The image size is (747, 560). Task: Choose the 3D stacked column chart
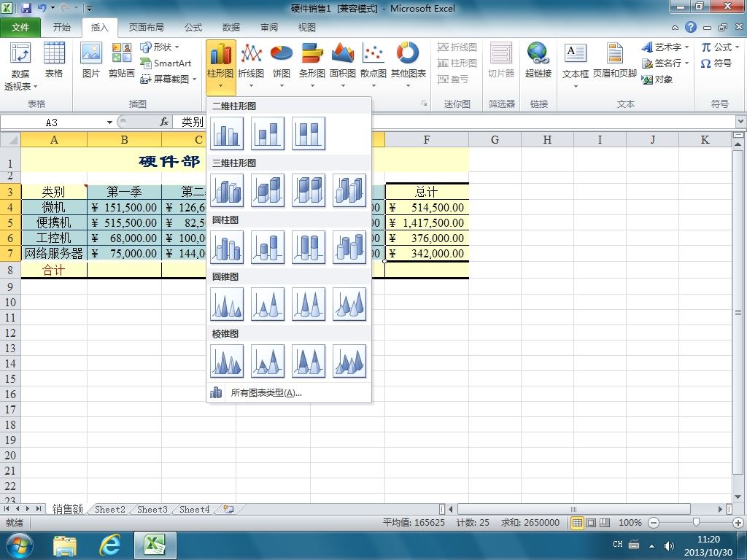(x=268, y=190)
